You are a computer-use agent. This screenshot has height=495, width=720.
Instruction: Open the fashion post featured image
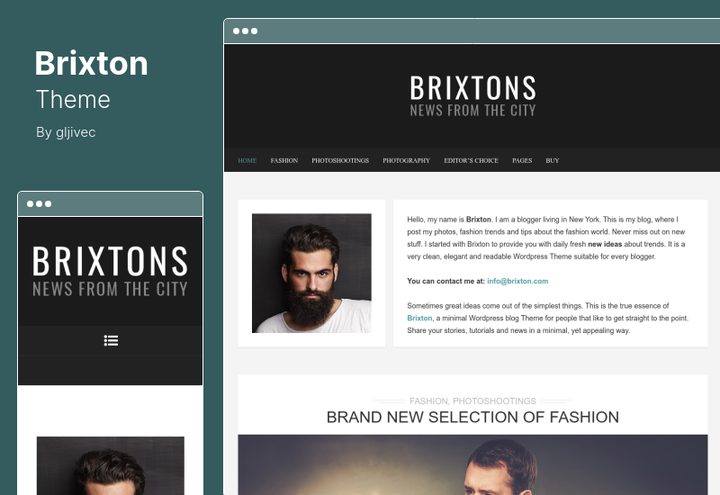472,465
